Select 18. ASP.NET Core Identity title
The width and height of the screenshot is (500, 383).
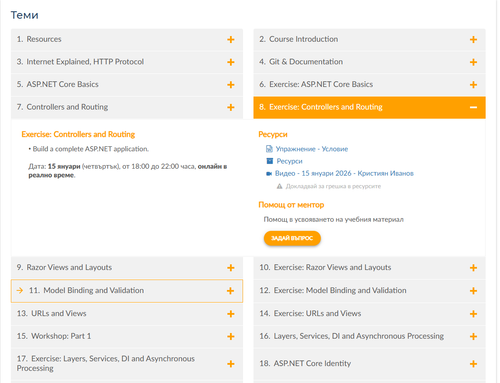[x=305, y=363]
